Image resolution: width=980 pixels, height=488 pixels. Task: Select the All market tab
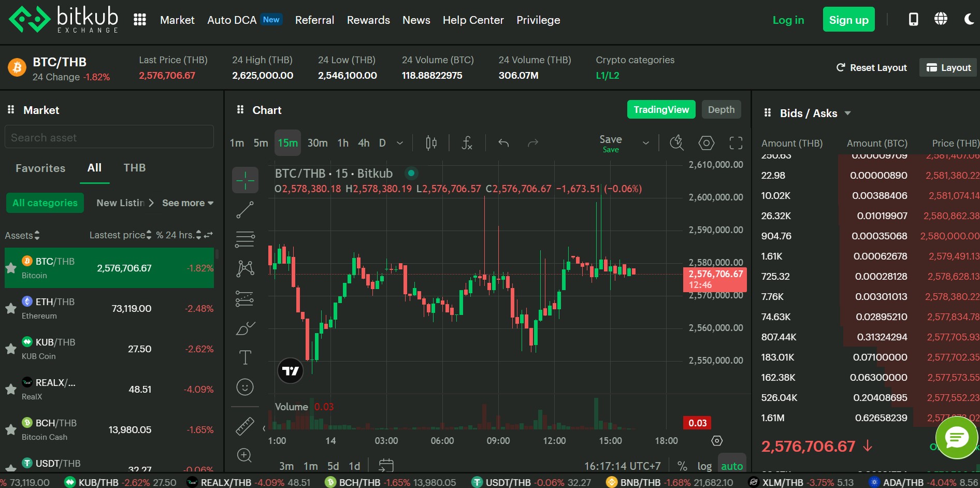pos(94,168)
